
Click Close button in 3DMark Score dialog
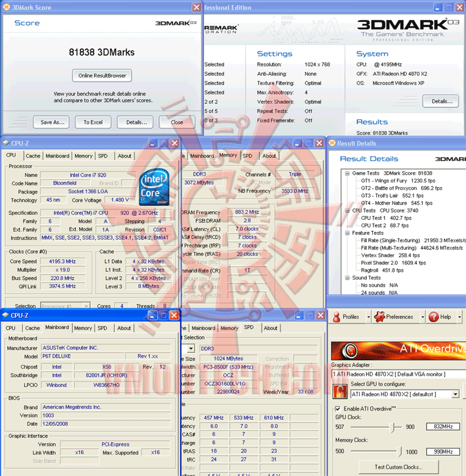[x=177, y=122]
